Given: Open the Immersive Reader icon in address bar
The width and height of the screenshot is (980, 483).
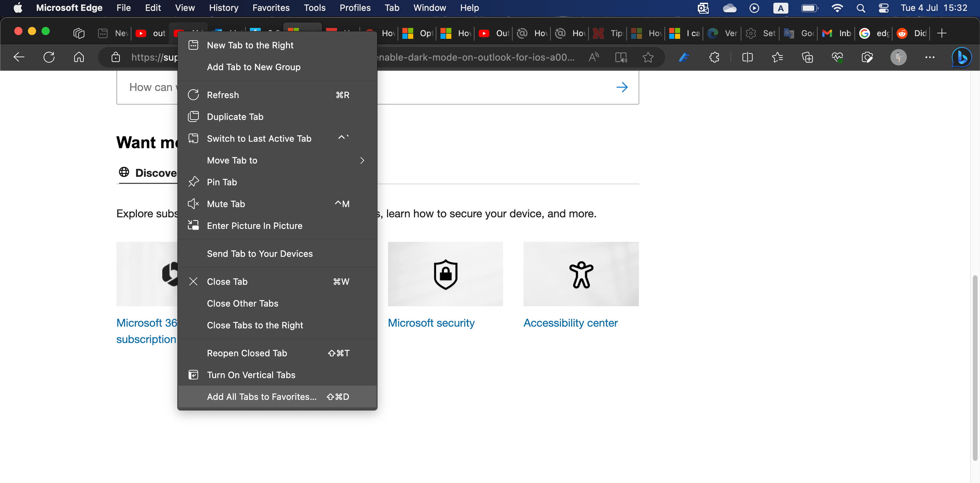Looking at the screenshot, I should click(621, 58).
